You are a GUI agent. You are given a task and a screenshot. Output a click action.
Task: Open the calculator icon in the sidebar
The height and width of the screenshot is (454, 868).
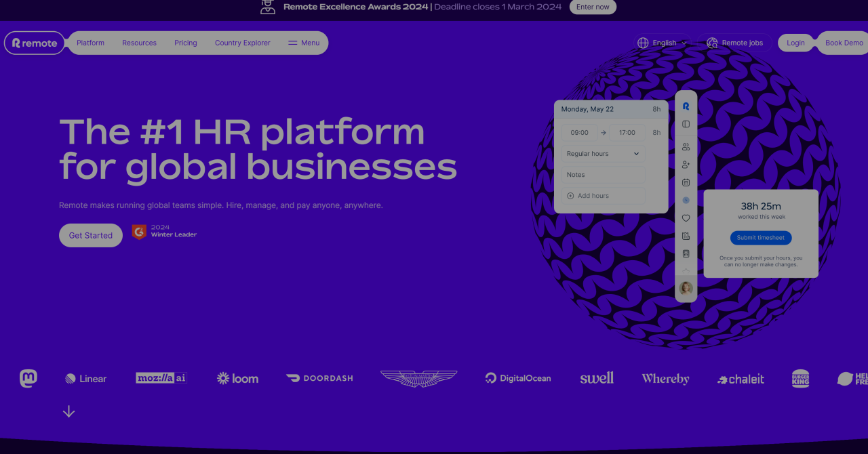pos(686,253)
